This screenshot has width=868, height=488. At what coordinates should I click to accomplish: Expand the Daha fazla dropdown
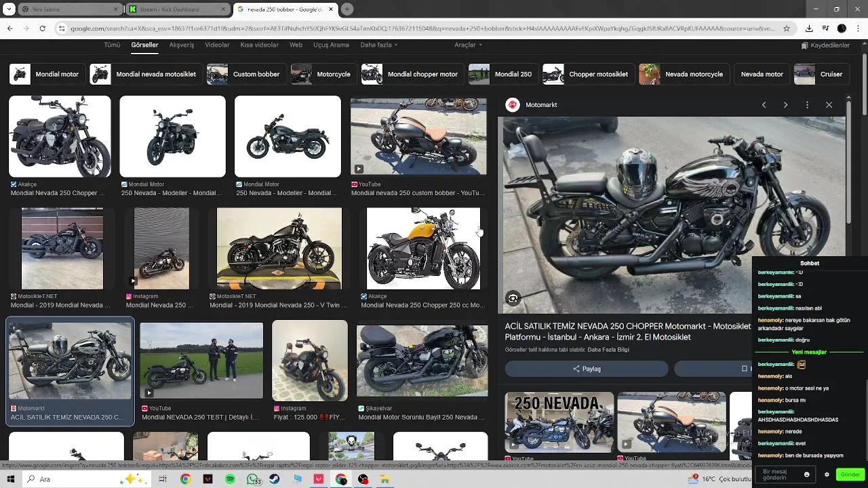(x=379, y=45)
